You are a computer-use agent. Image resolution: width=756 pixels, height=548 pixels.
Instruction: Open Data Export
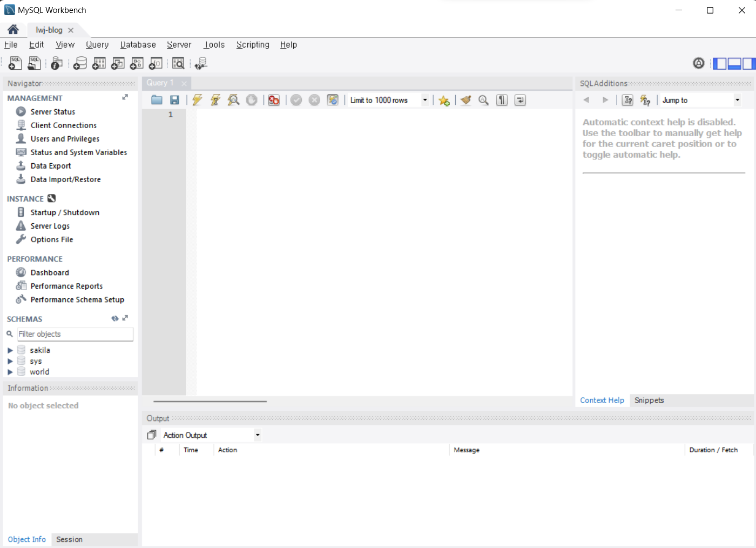click(51, 166)
